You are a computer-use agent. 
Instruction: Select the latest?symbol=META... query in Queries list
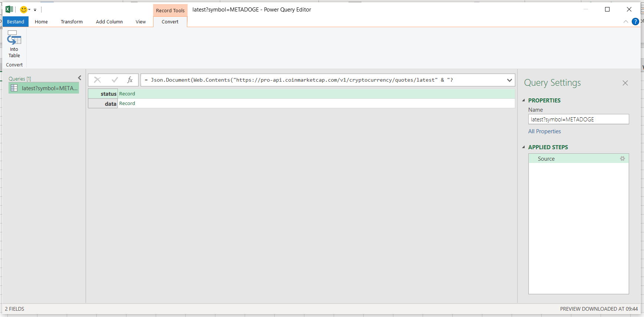44,88
